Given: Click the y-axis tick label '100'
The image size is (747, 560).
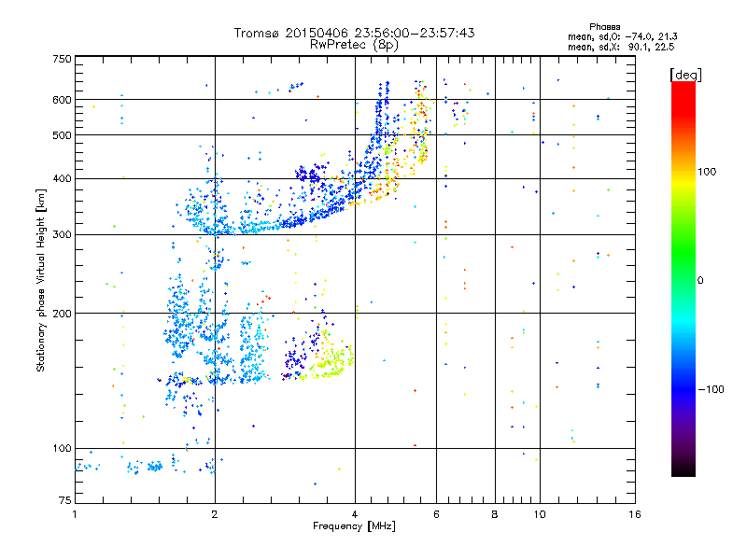Looking at the screenshot, I should [x=62, y=449].
